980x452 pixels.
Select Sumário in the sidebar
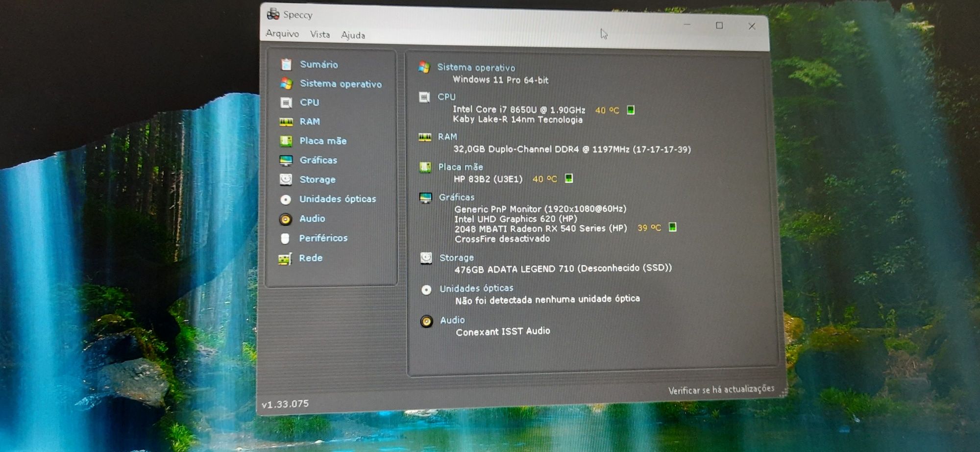click(x=319, y=64)
